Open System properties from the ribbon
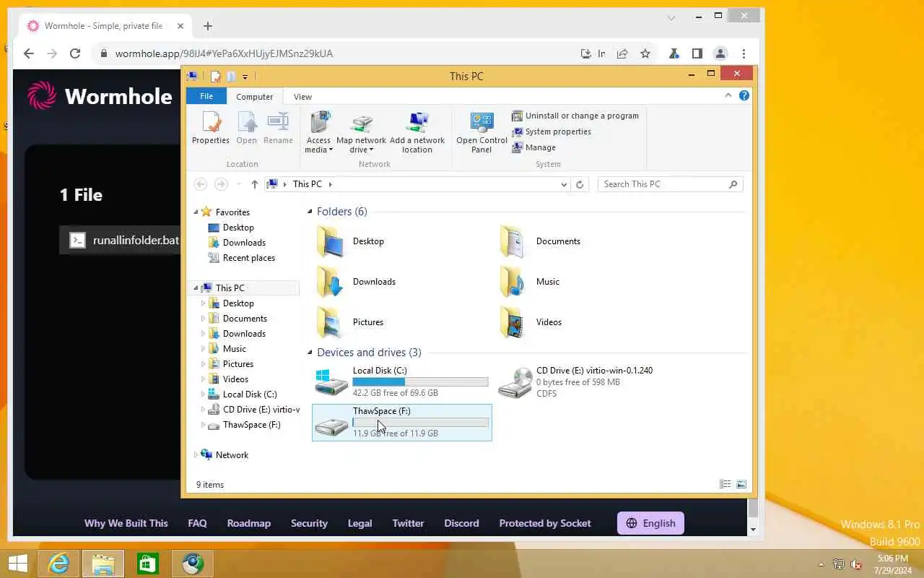The width and height of the screenshot is (924, 578). tap(552, 131)
